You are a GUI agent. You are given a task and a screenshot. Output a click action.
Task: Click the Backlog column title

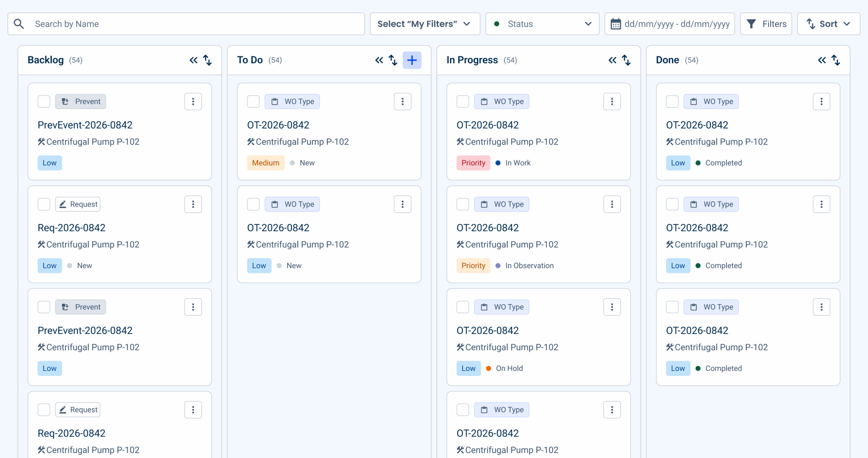[46, 60]
